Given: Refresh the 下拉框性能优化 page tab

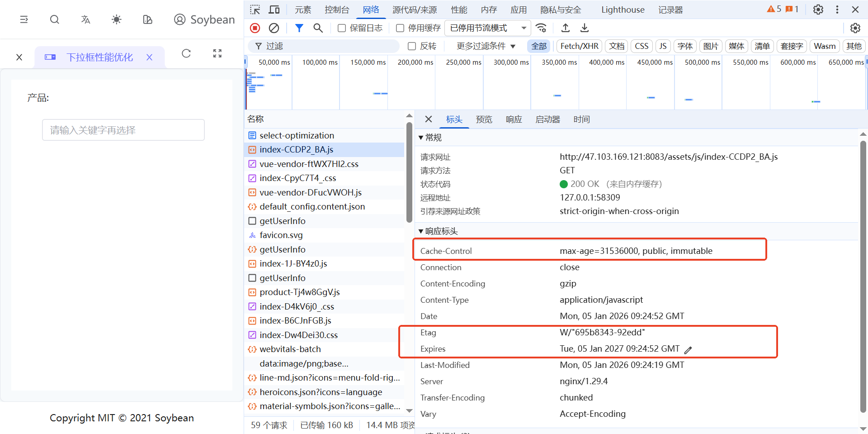Looking at the screenshot, I should pyautogui.click(x=186, y=54).
